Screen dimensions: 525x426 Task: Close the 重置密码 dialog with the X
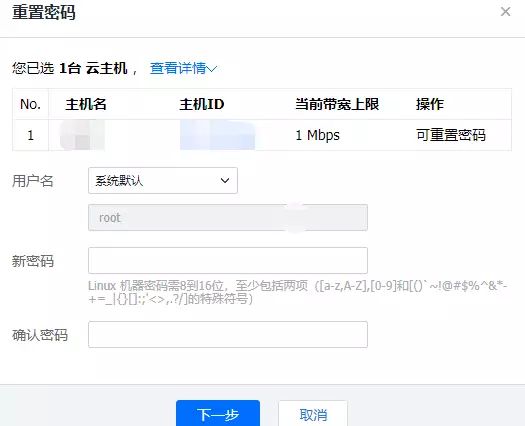coord(505,12)
